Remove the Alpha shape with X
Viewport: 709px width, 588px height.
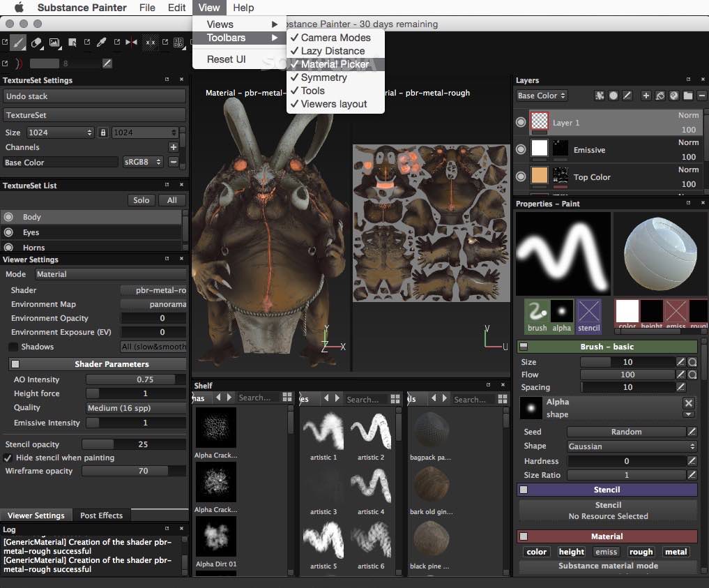pos(688,402)
